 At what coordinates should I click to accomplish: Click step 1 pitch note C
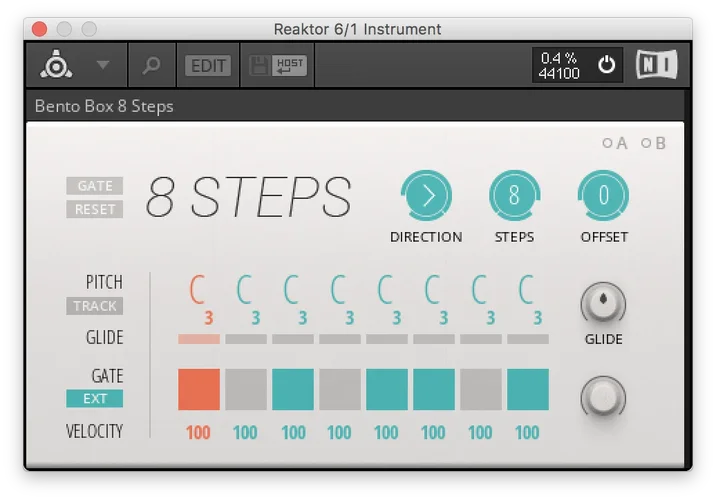198,289
